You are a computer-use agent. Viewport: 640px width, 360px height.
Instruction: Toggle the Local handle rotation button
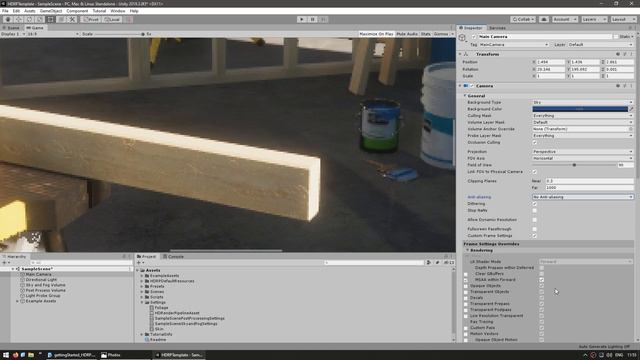[112, 19]
